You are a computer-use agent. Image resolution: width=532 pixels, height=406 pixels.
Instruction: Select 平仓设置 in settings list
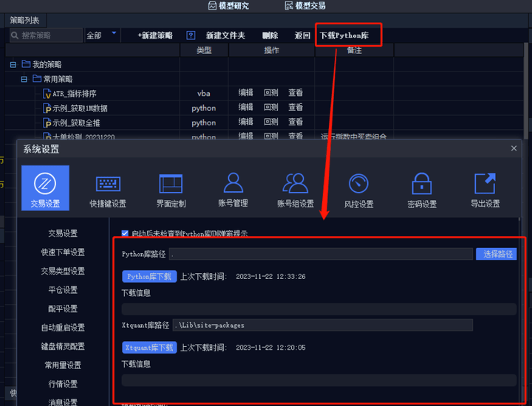pyautogui.click(x=63, y=290)
